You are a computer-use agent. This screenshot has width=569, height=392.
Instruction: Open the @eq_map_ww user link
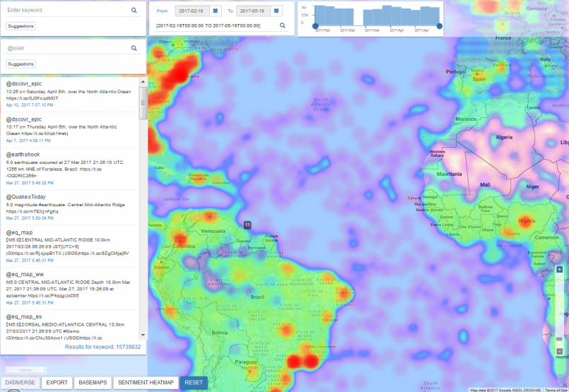(x=25, y=275)
